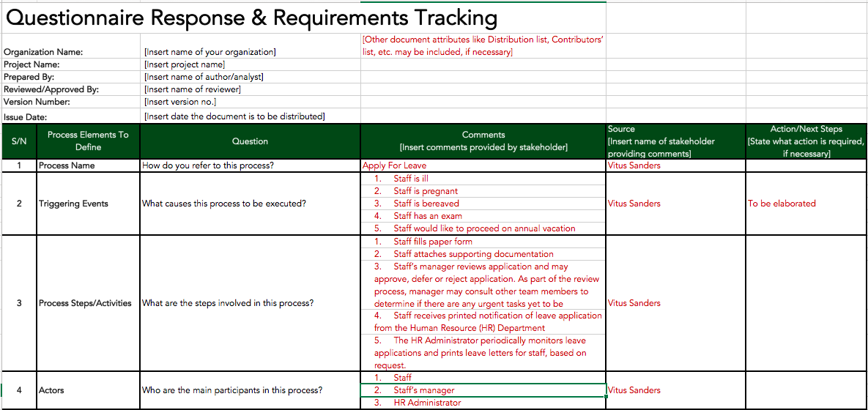
Task: Click the 'Project Name:' label cell
Action: (x=71, y=64)
